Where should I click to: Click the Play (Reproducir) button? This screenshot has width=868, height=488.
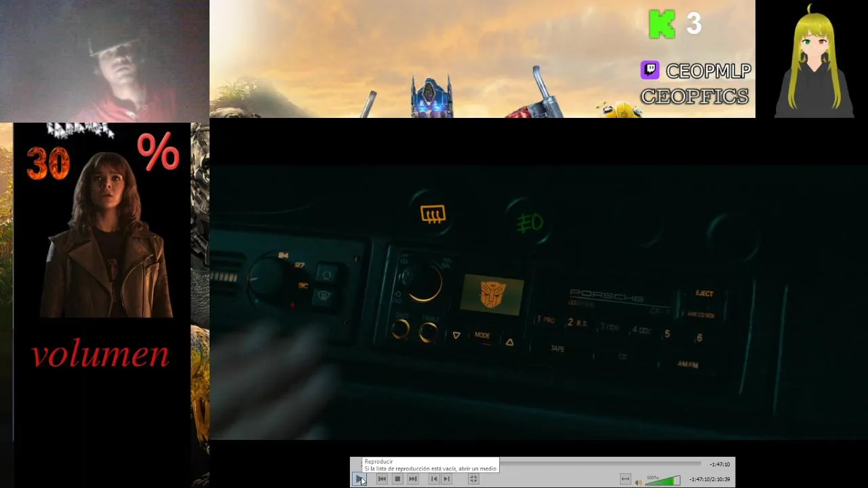tap(359, 479)
